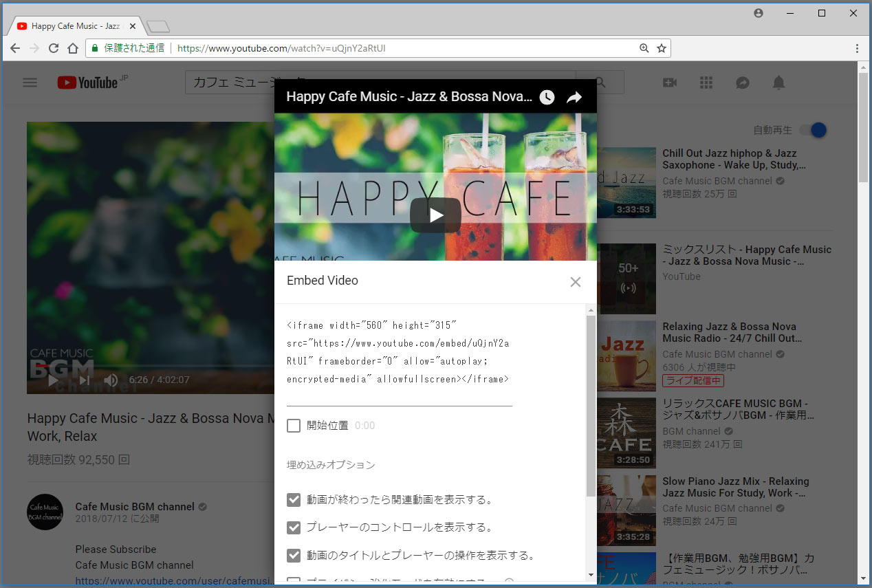Open Slow Piano Jazz Mix video title
Screen dimensions: 872x588
pos(735,487)
